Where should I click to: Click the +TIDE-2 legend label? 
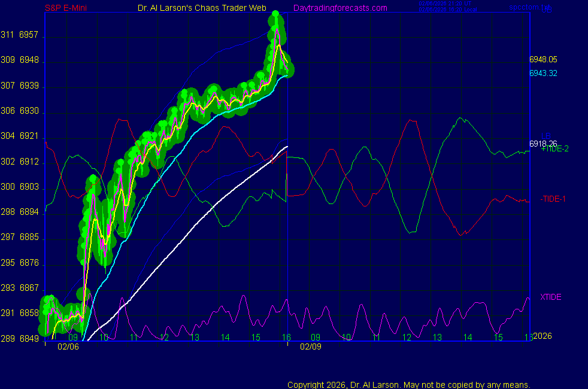(554, 149)
